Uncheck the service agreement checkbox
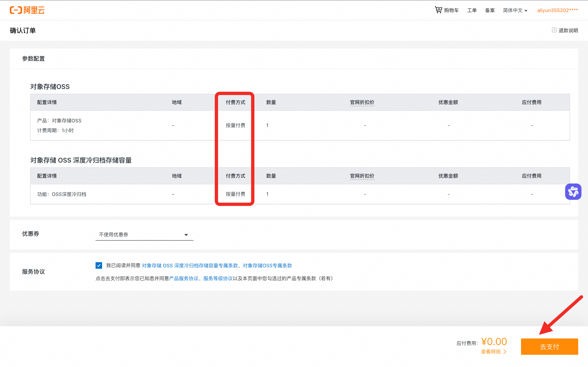Image resolution: width=588 pixels, height=367 pixels. pyautogui.click(x=99, y=265)
